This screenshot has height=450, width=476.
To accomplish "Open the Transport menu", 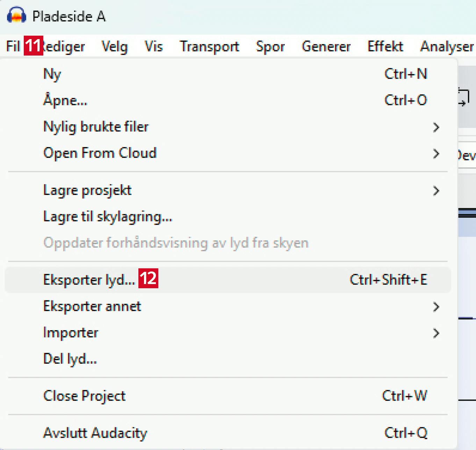I will pyautogui.click(x=209, y=46).
